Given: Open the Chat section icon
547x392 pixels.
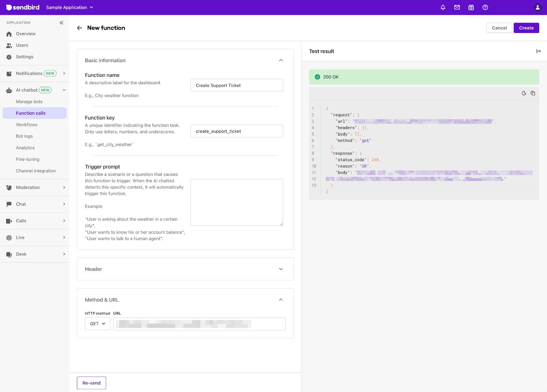Looking at the screenshot, I should 9,204.
